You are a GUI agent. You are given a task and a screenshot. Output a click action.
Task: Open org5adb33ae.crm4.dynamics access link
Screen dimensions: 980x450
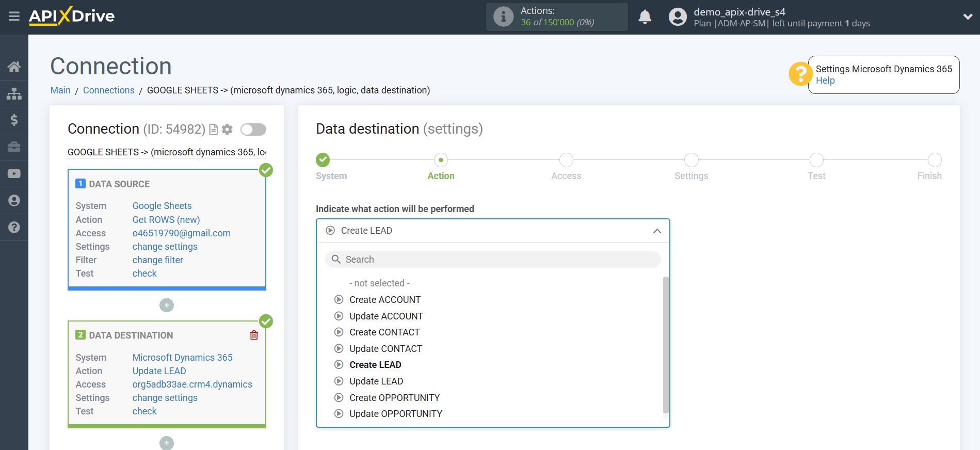click(x=192, y=384)
